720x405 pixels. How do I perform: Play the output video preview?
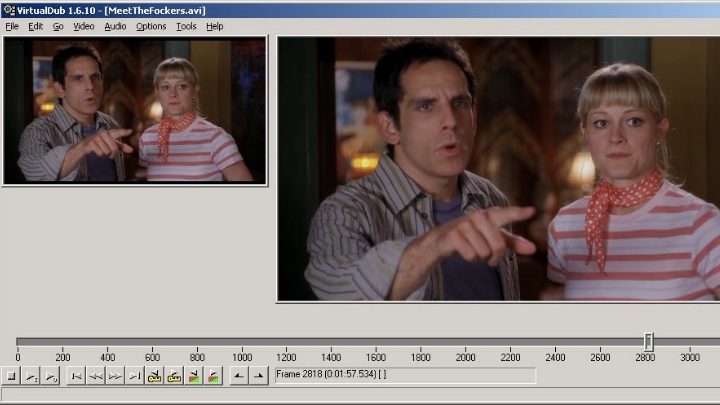pos(51,376)
